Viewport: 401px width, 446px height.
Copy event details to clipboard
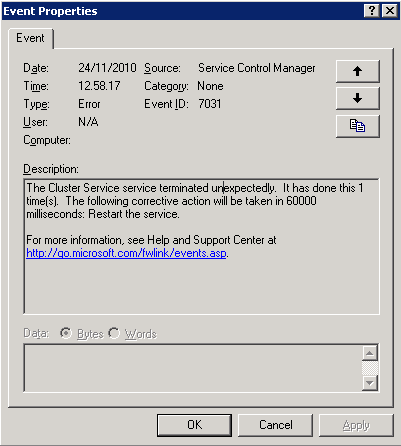point(358,126)
